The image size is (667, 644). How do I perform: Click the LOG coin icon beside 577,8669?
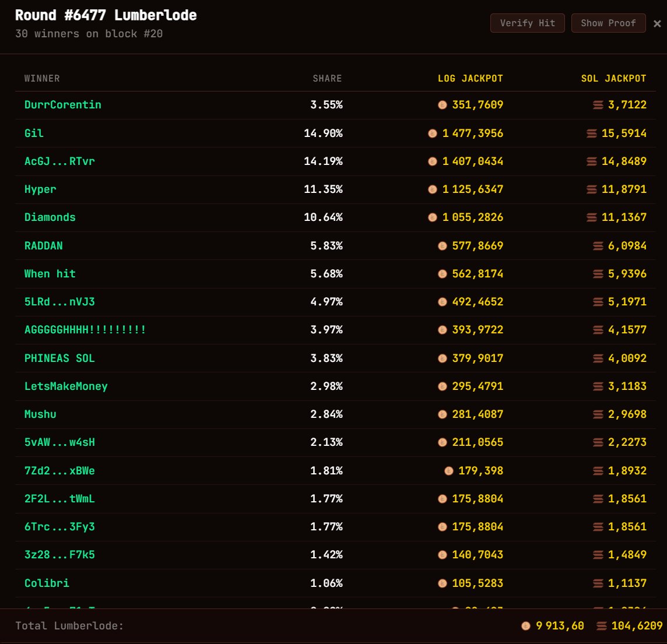click(443, 246)
